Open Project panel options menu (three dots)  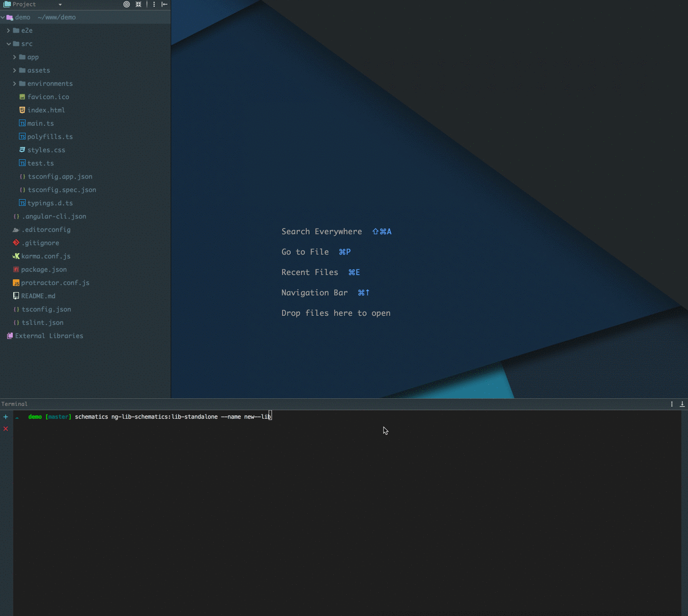click(x=154, y=4)
